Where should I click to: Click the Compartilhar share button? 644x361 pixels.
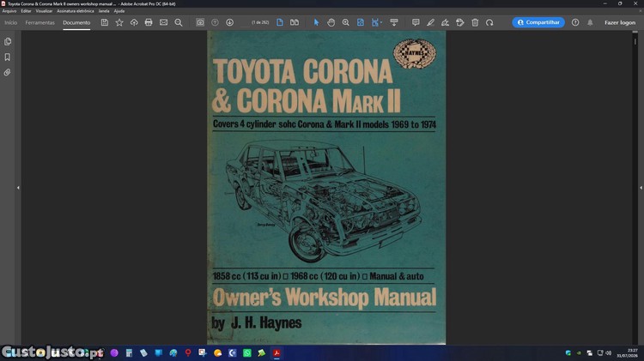pos(538,22)
